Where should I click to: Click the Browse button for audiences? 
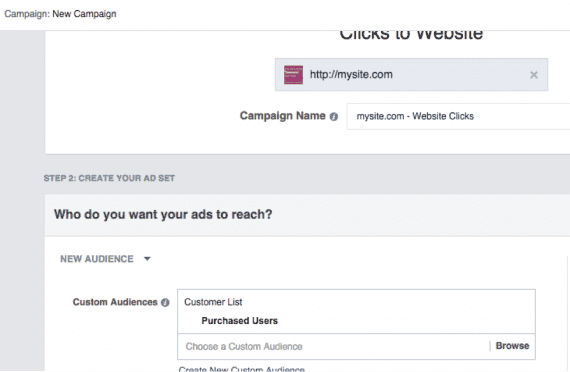point(512,346)
